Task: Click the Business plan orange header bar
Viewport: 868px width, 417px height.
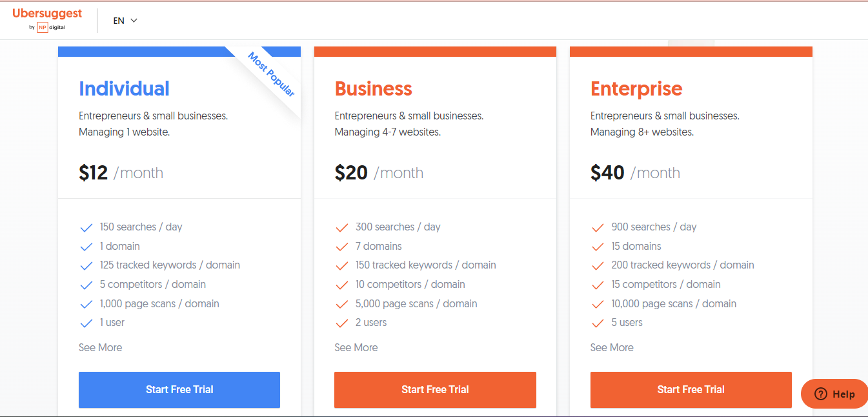Action: (x=435, y=52)
